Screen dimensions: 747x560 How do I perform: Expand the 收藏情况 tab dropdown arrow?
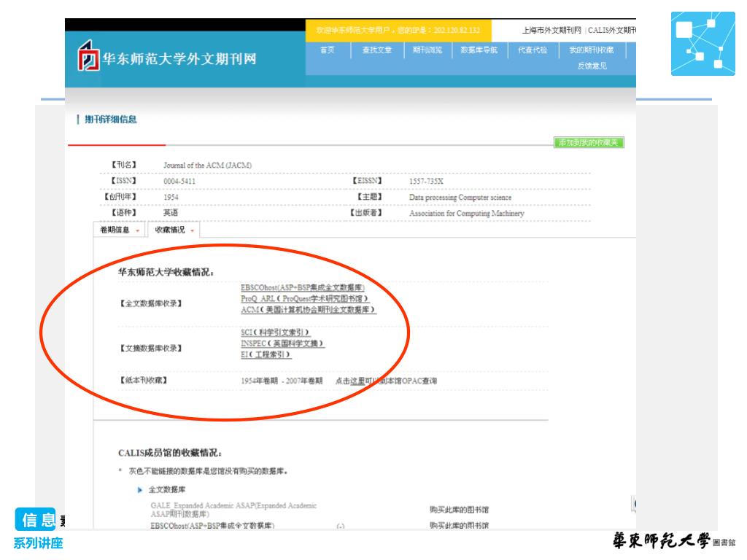pos(193,231)
